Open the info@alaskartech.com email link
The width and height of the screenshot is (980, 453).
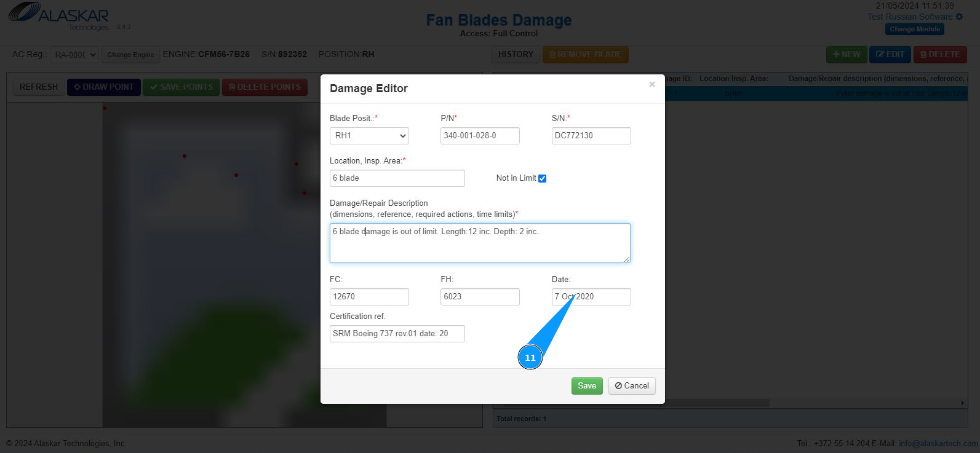click(x=938, y=443)
